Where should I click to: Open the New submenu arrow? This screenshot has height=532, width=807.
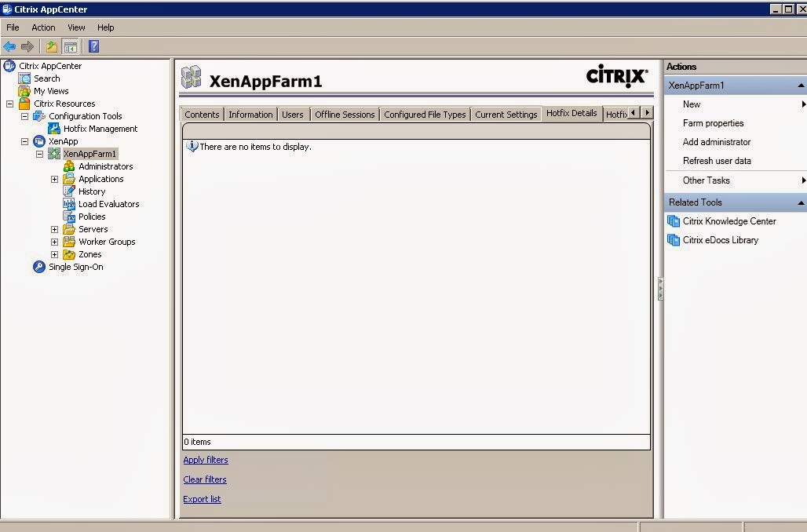(x=803, y=104)
